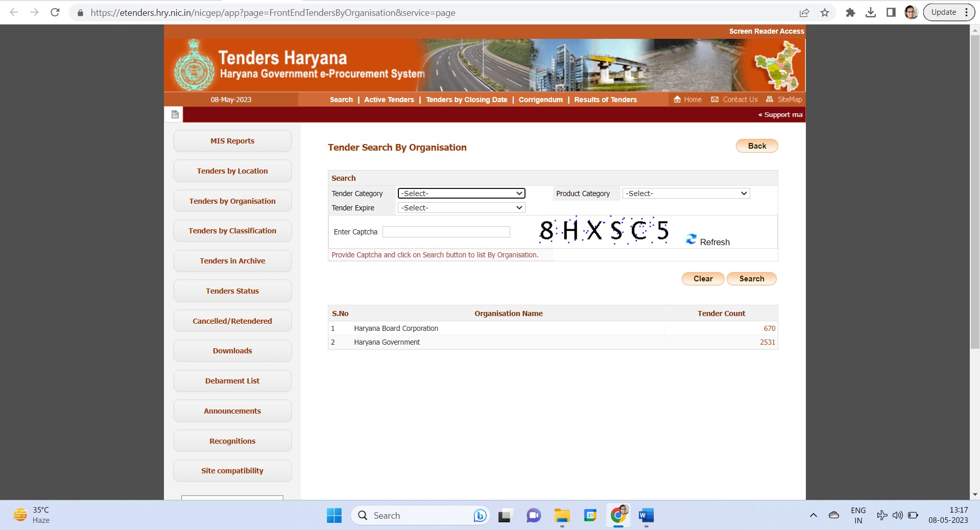Open volume control in system tray
Image resolution: width=980 pixels, height=530 pixels.
pos(897,515)
